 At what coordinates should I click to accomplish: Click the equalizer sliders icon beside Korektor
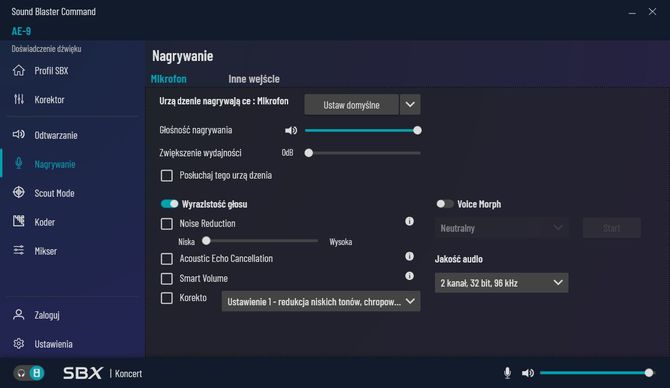19,99
